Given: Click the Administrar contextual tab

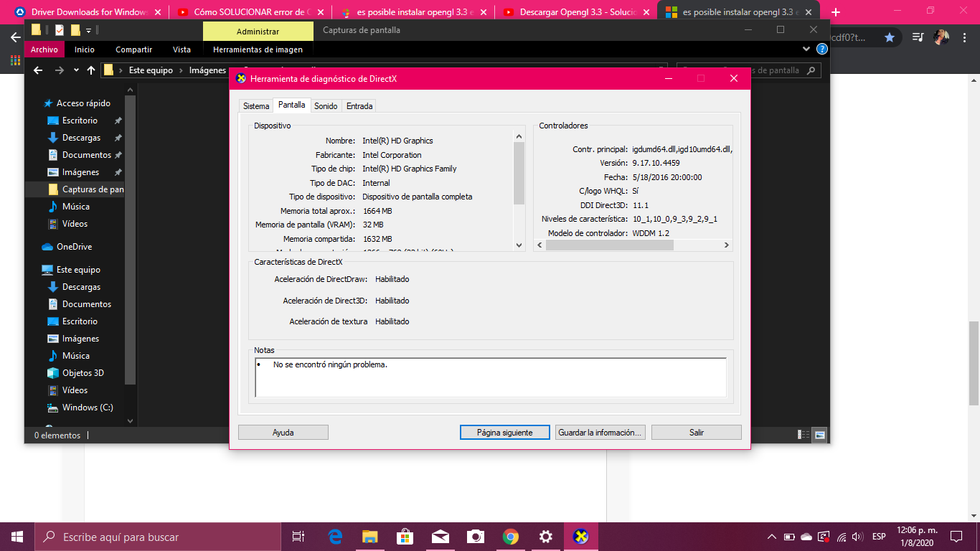Looking at the screenshot, I should click(x=258, y=32).
